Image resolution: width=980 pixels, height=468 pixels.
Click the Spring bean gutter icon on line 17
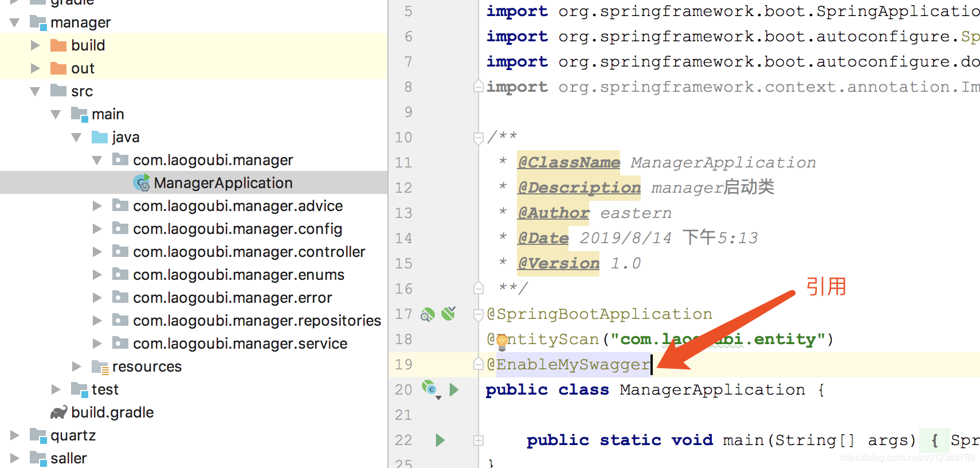(428, 314)
